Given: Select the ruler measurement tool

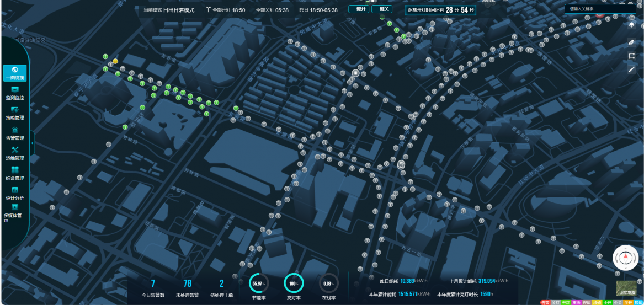Looking at the screenshot, I should coord(632,42).
